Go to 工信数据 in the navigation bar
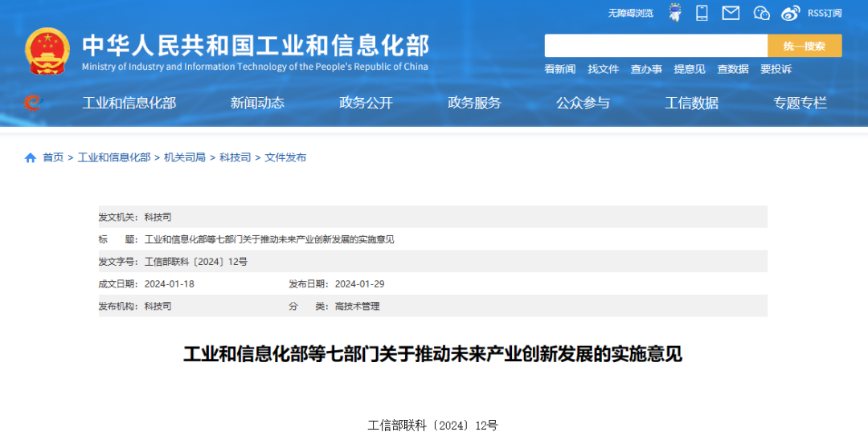The width and height of the screenshot is (868, 440). (691, 103)
